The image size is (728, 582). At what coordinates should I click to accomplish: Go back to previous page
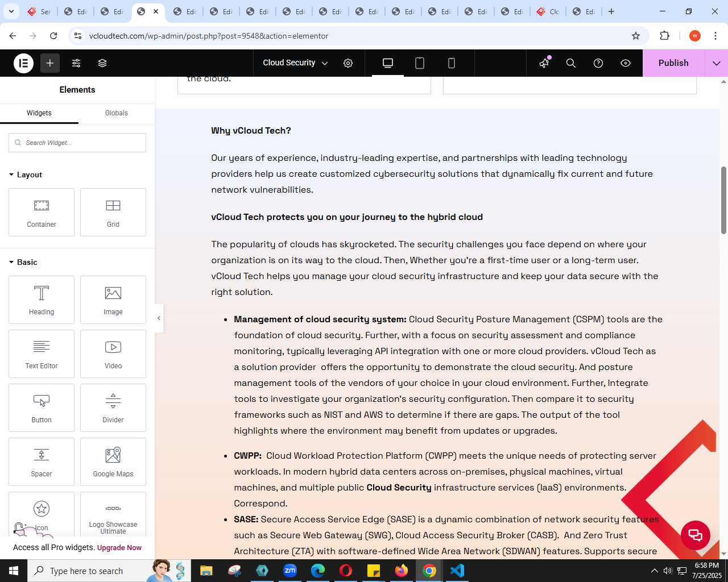13,36
